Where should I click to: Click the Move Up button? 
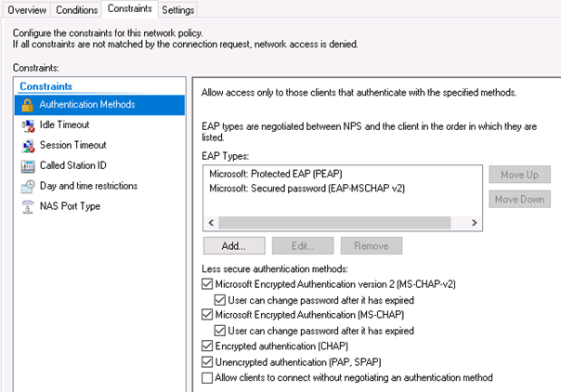[519, 175]
